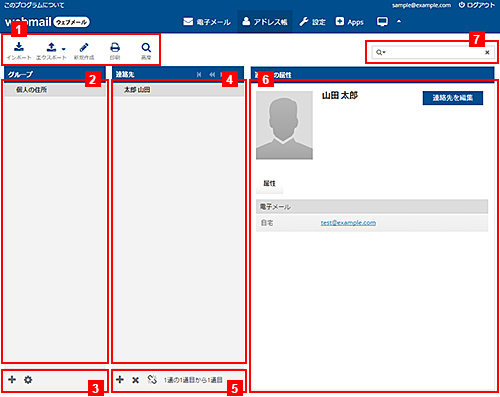The image size is (500, 397).
Task: Click the 電子メール section header
Action: pos(372,207)
